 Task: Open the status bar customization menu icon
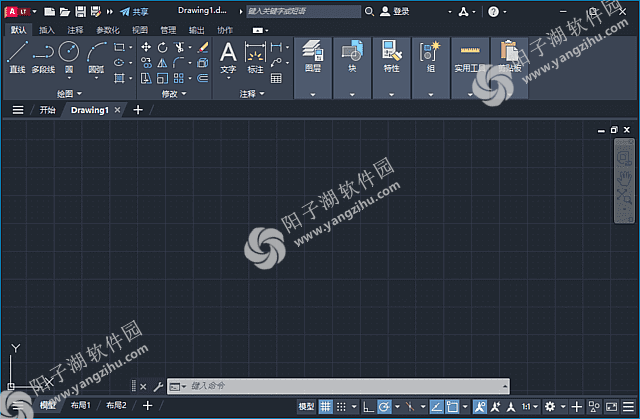[629, 406]
